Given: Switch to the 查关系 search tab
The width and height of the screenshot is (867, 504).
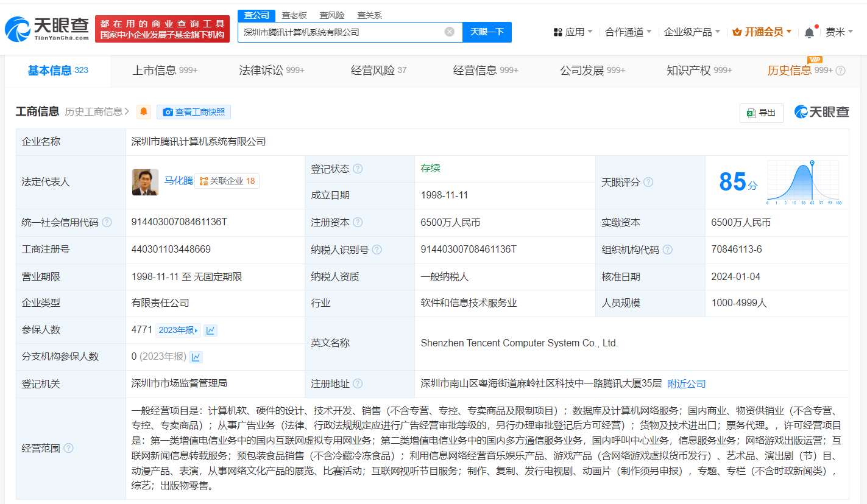Looking at the screenshot, I should [370, 15].
